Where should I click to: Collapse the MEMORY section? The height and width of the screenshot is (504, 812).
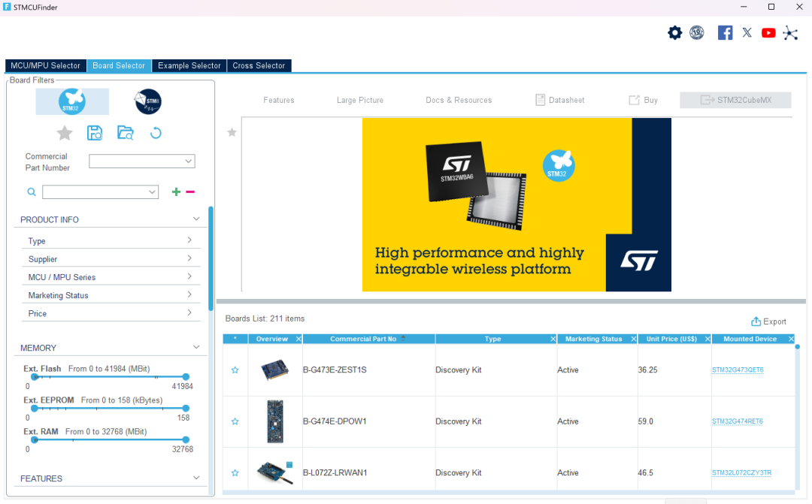(196, 347)
